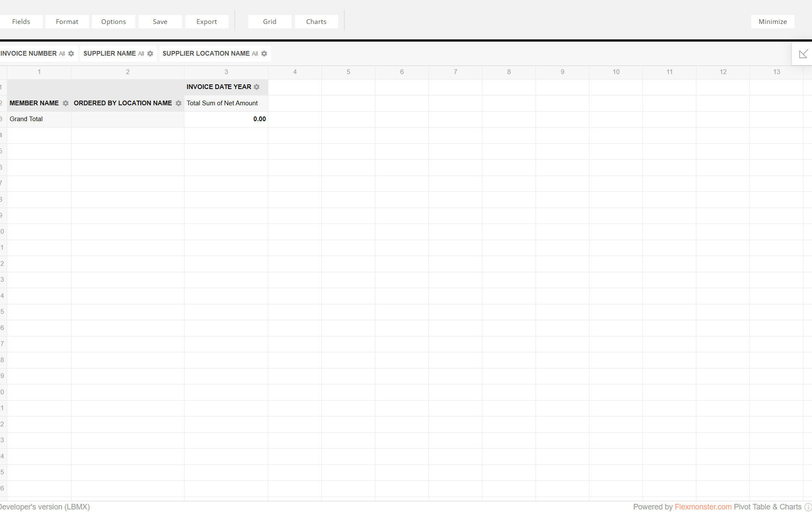Click gear icon beside Invoice Date Year
Screen dimensions: 812x512
pyautogui.click(x=257, y=87)
